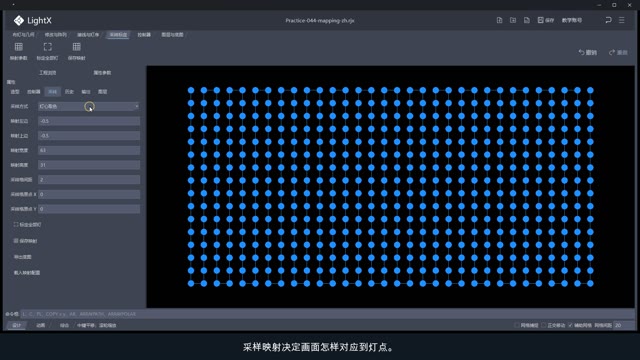The width and height of the screenshot is (640, 360).
Task: Click the 映射高度 field showing 31
Action: point(89,165)
